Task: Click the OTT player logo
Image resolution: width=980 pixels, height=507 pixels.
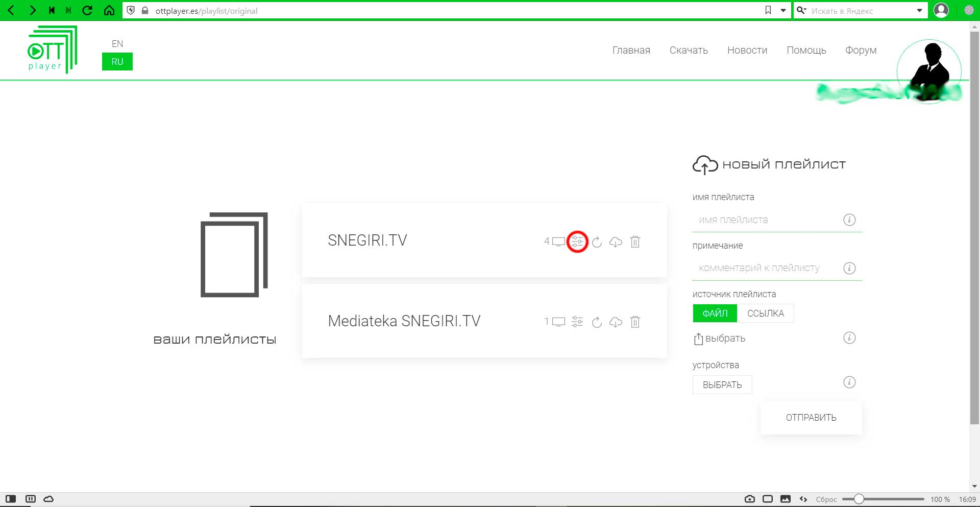Action: 52,50
